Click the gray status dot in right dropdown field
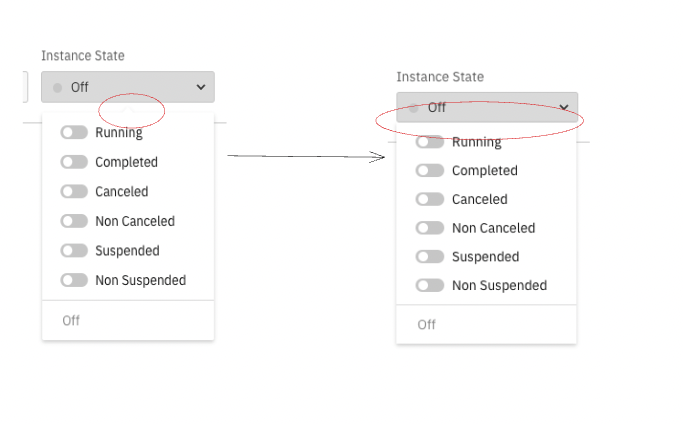 413,107
